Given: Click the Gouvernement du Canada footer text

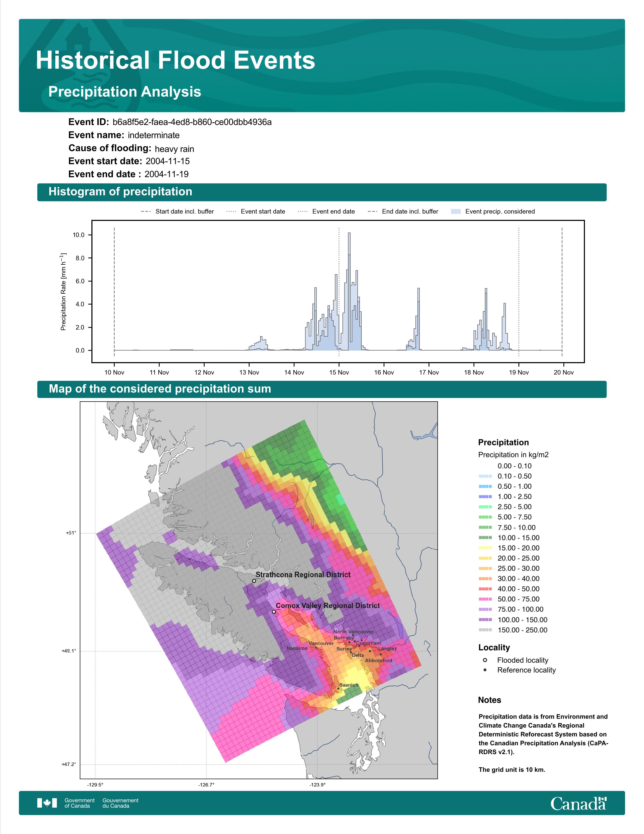Looking at the screenshot, I should point(120,803).
